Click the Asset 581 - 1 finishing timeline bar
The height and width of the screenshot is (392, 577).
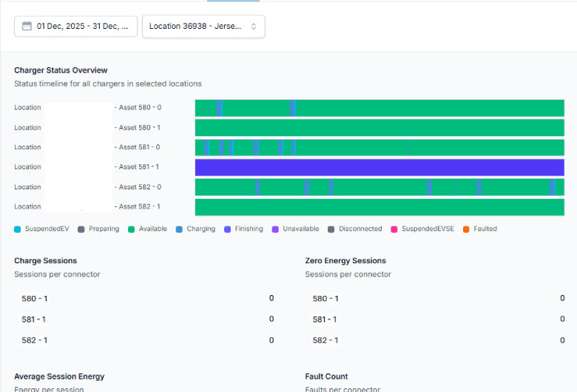point(379,167)
